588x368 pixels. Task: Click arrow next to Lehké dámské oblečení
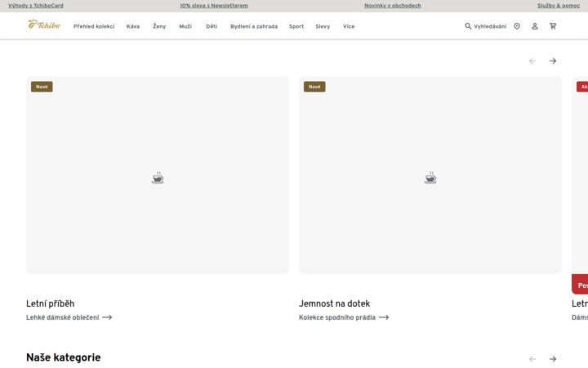click(x=107, y=317)
